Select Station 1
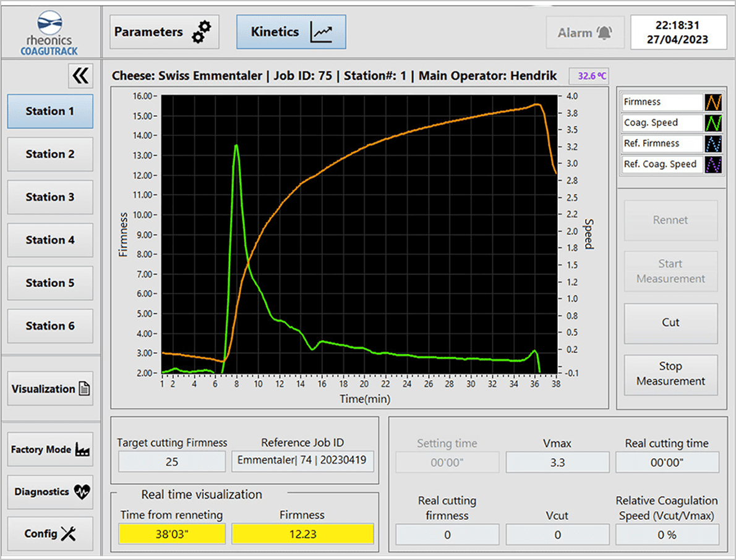 [x=50, y=111]
